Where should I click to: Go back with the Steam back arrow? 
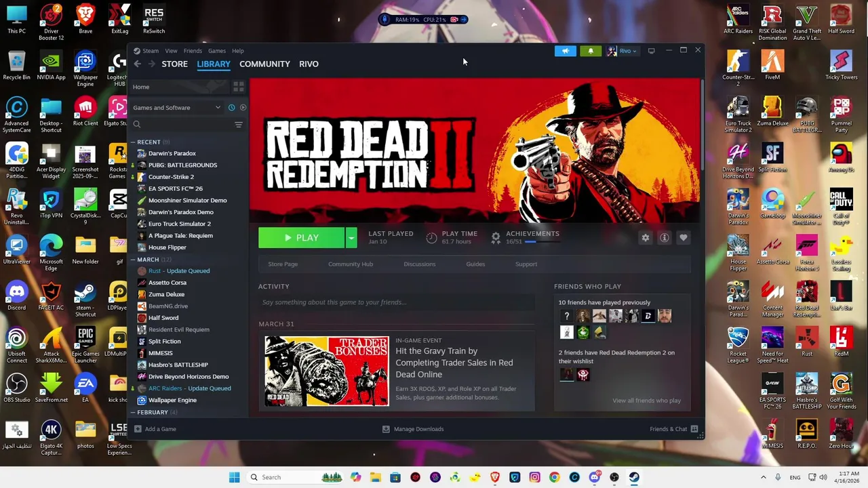(137, 64)
